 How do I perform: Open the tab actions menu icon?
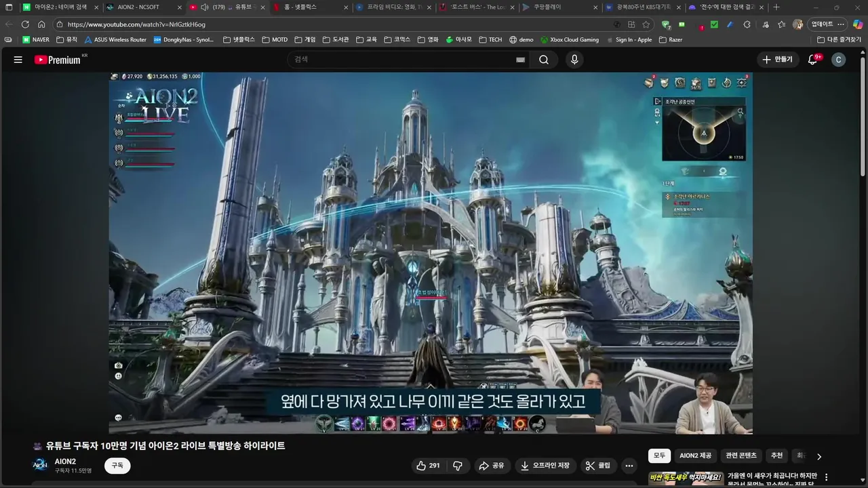[9, 7]
